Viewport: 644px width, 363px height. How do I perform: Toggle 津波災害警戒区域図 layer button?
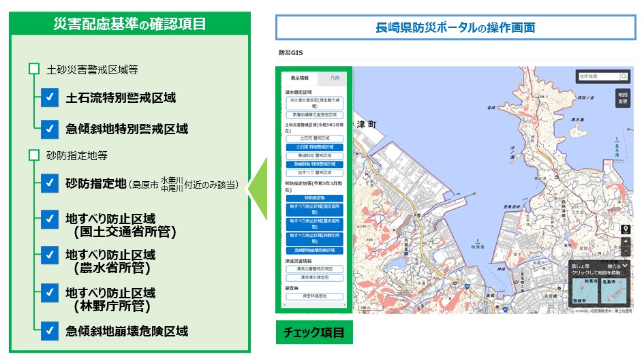point(315,269)
